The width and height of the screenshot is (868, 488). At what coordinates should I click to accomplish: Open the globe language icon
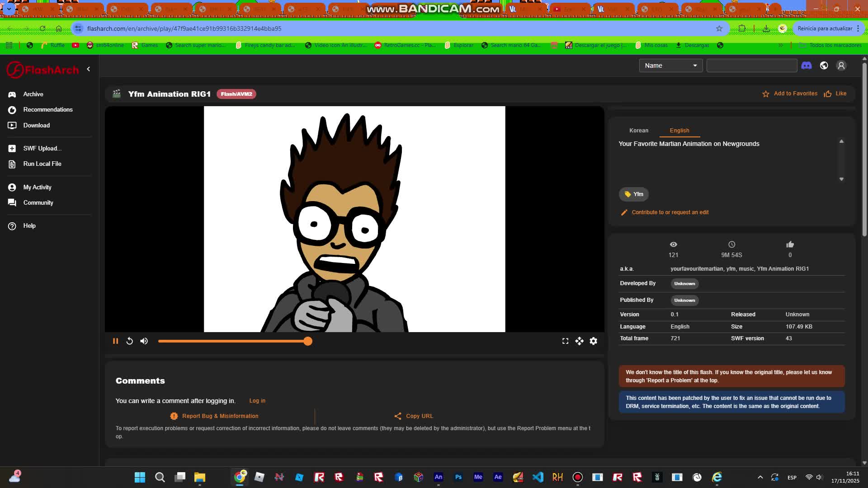click(x=824, y=66)
